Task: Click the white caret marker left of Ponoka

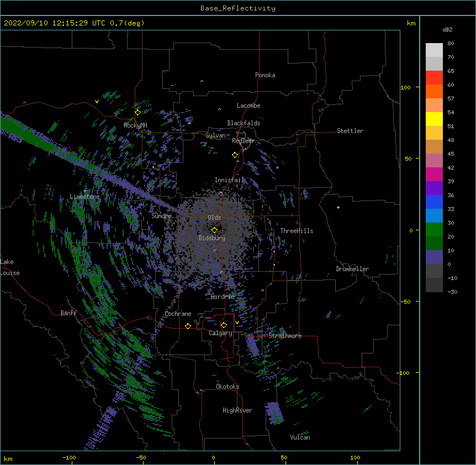Action: (202, 81)
